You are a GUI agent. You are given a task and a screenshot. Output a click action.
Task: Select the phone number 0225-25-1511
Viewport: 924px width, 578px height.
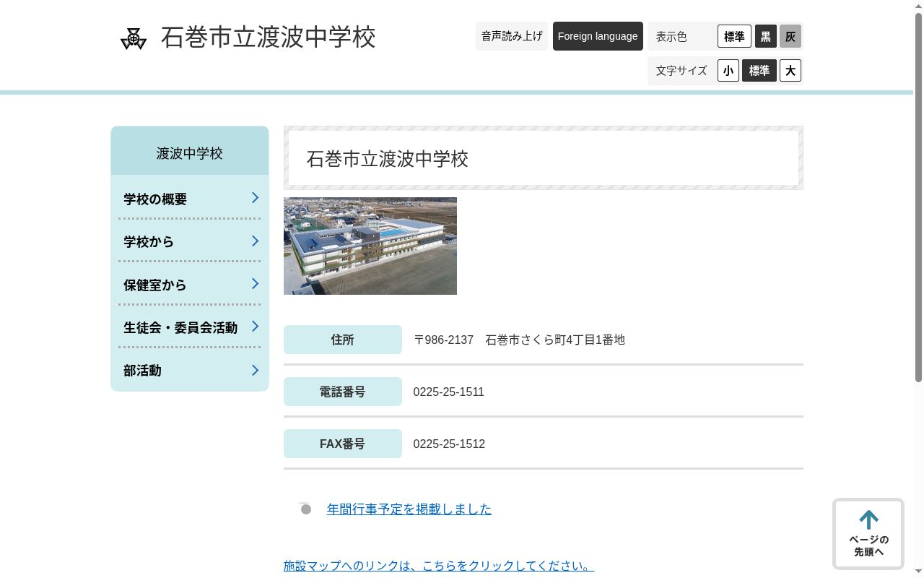tap(449, 392)
